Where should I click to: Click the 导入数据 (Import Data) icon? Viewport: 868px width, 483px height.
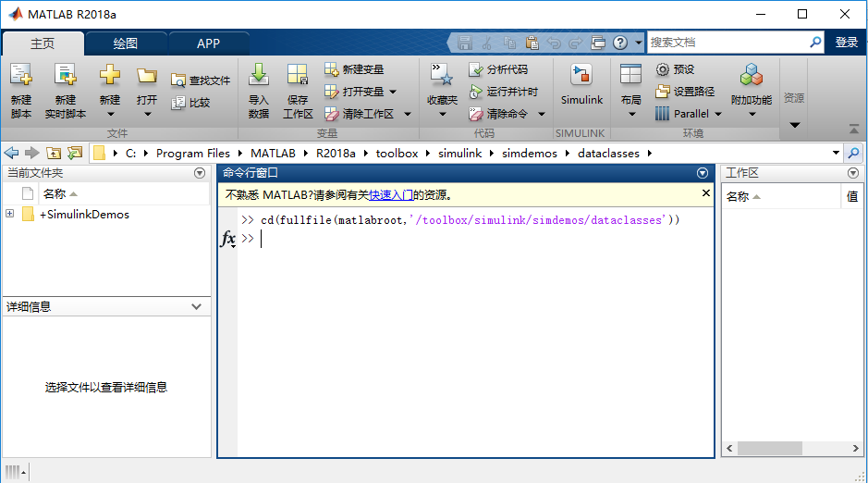click(x=259, y=75)
